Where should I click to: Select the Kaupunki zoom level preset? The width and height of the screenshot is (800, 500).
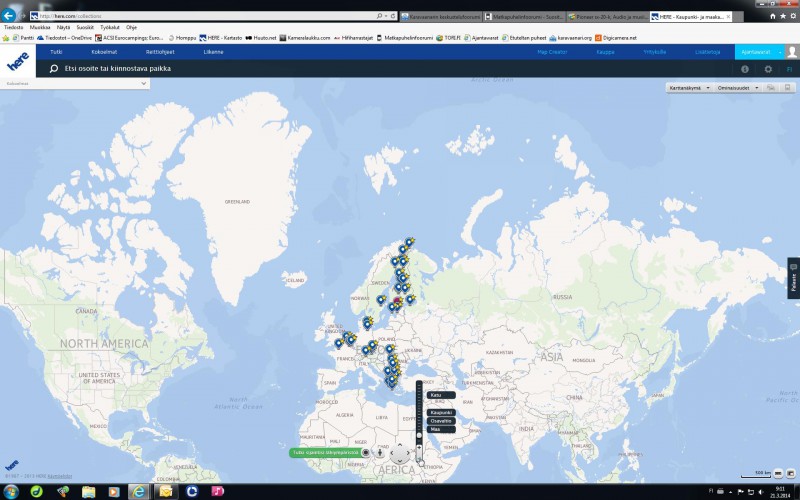441,412
